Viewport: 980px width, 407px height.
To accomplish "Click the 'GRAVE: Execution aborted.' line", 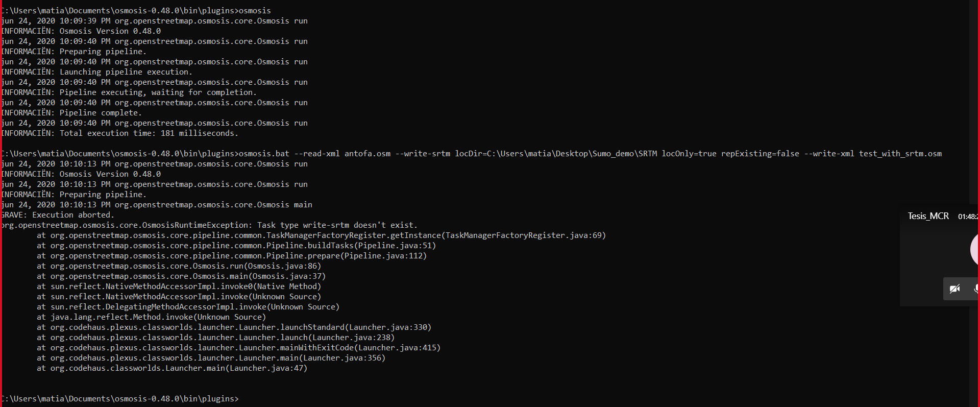I will tap(58, 215).
